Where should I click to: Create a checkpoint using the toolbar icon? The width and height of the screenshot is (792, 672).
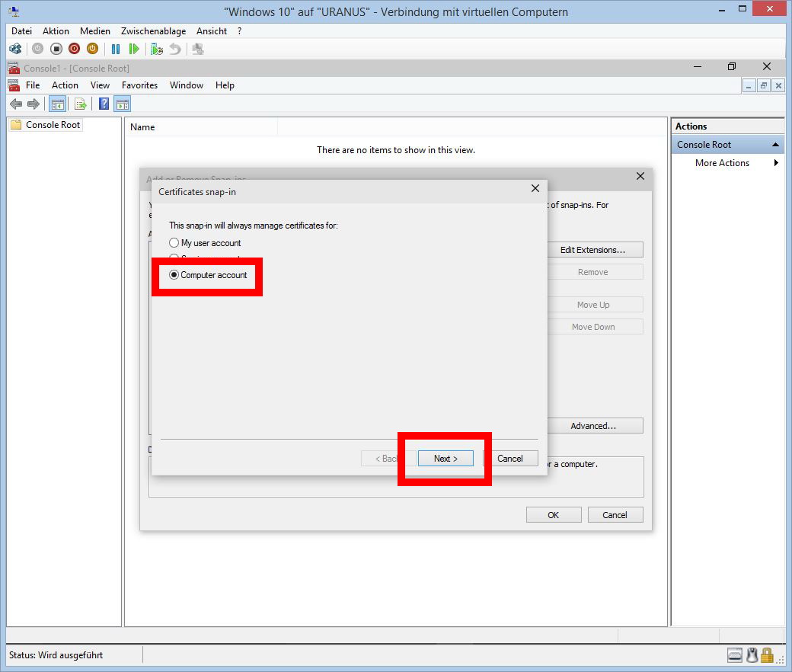(157, 49)
